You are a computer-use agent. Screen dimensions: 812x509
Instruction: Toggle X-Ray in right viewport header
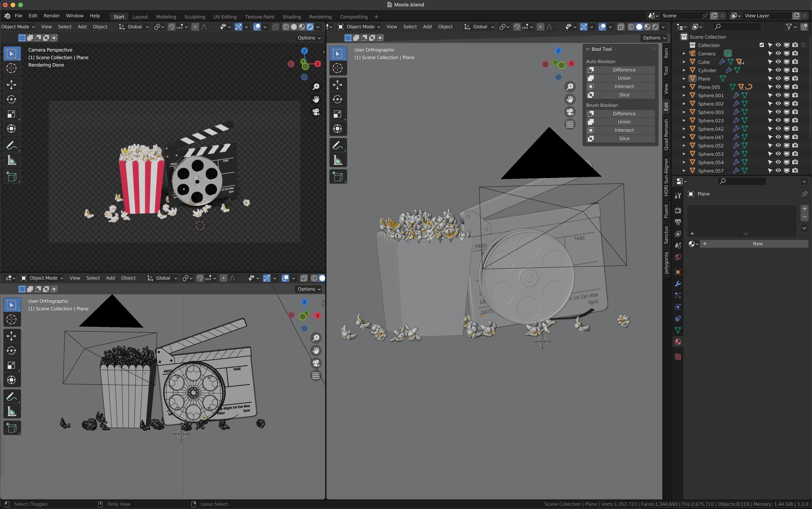tap(621, 27)
